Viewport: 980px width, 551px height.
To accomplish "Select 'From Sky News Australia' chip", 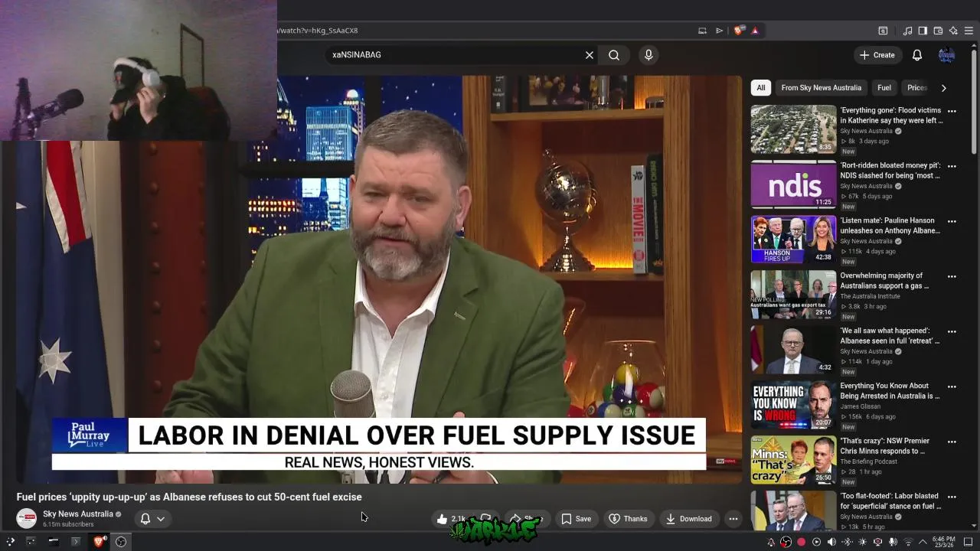I will [x=821, y=88].
